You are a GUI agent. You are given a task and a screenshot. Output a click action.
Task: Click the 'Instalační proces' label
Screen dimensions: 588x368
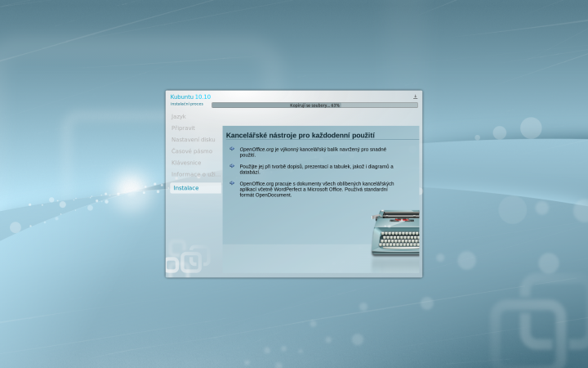[x=187, y=104]
